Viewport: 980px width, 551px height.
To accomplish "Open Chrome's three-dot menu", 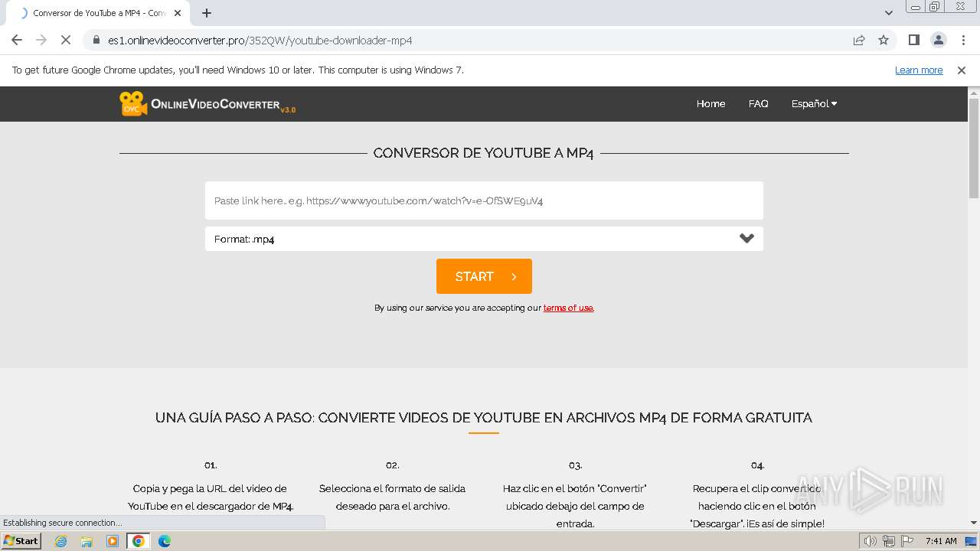I will (963, 40).
